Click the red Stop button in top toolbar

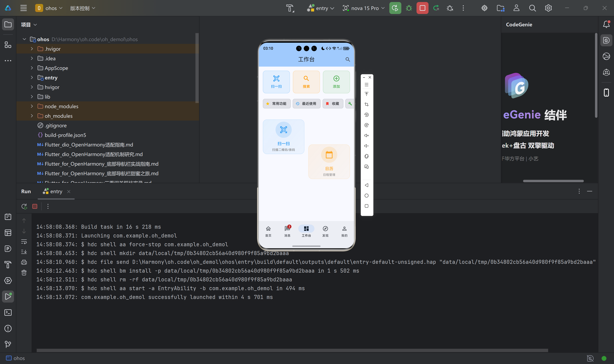coord(422,8)
